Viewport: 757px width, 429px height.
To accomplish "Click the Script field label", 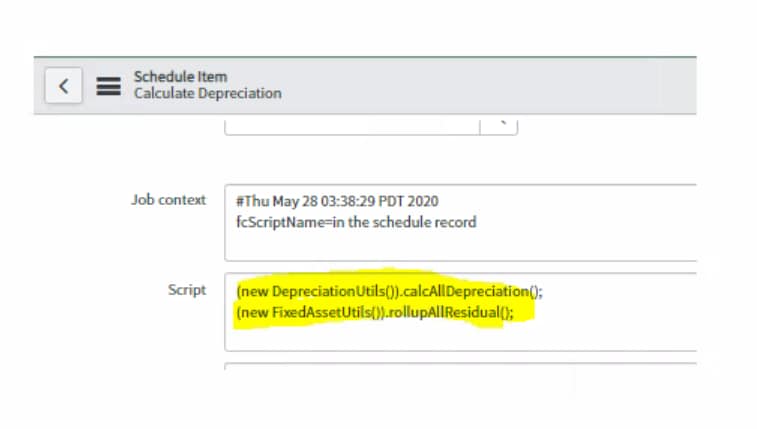I will [187, 290].
